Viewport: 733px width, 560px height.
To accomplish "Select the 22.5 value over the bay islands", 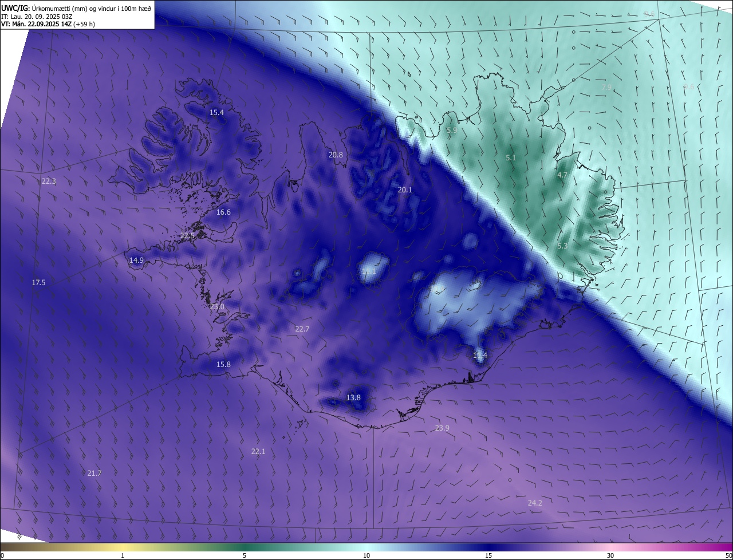I will coord(187,236).
